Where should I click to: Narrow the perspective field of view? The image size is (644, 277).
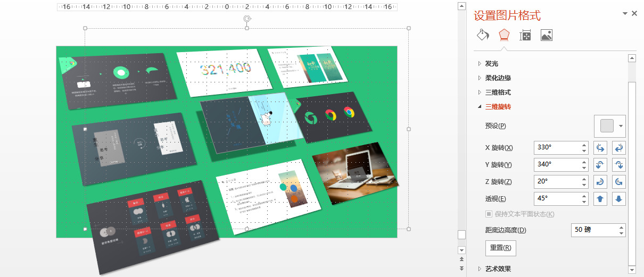(x=600, y=199)
